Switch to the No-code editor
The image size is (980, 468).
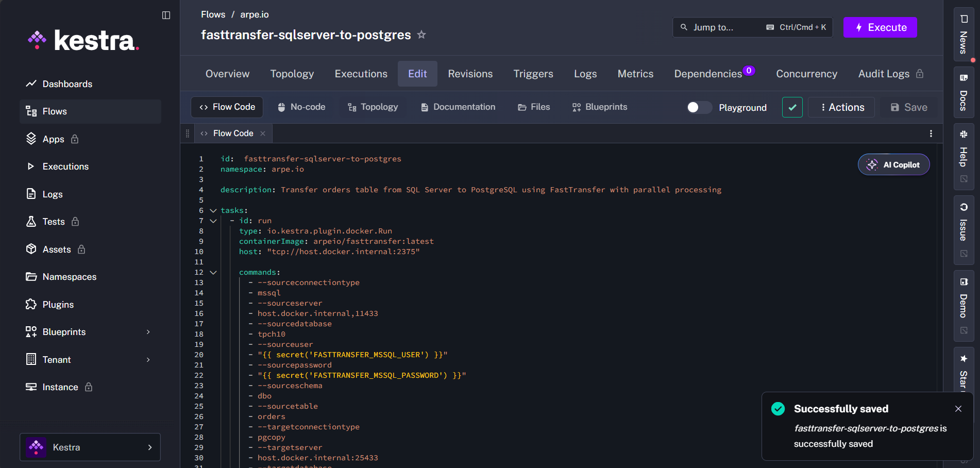coord(301,107)
